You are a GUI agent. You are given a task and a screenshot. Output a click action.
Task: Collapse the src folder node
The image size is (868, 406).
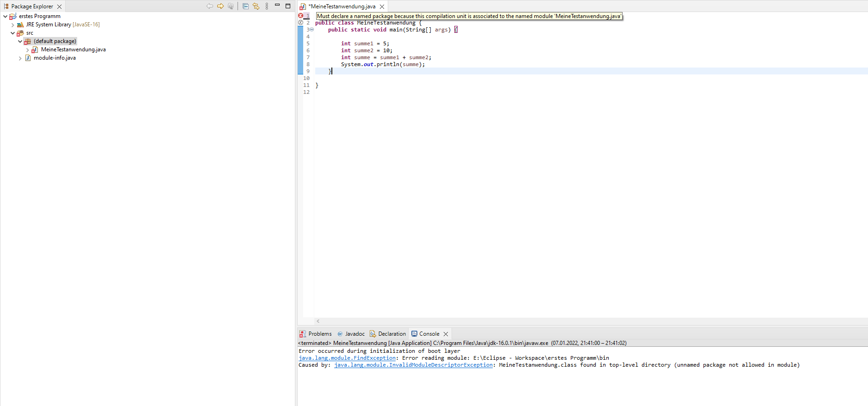[x=13, y=33]
